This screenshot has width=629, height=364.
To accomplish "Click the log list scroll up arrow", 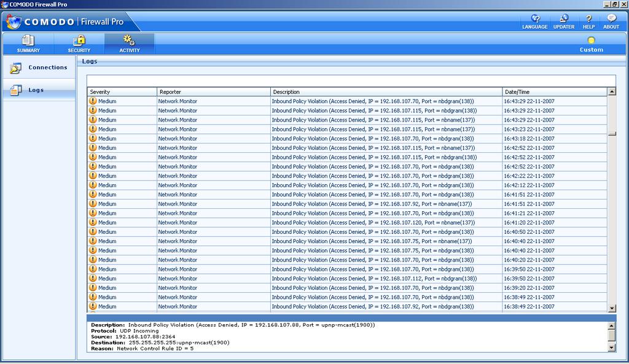I will pyautogui.click(x=612, y=92).
